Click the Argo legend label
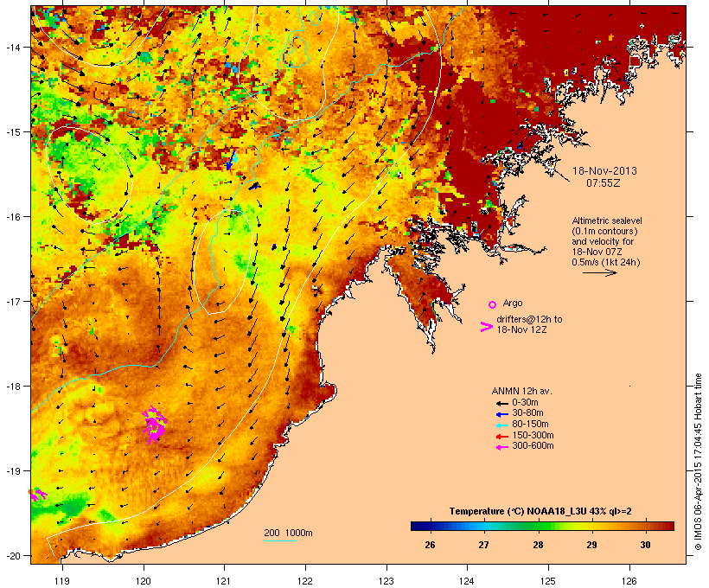Screen dimensions: 709x588 pyautogui.click(x=513, y=303)
